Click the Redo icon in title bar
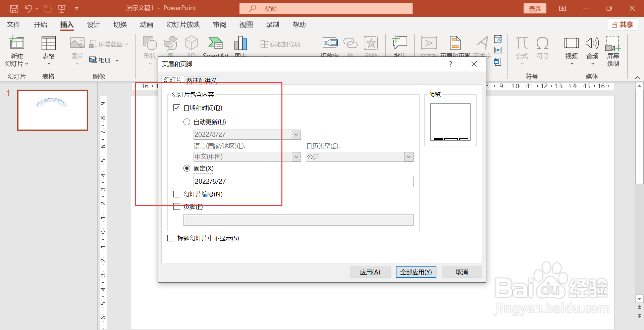 coord(48,9)
